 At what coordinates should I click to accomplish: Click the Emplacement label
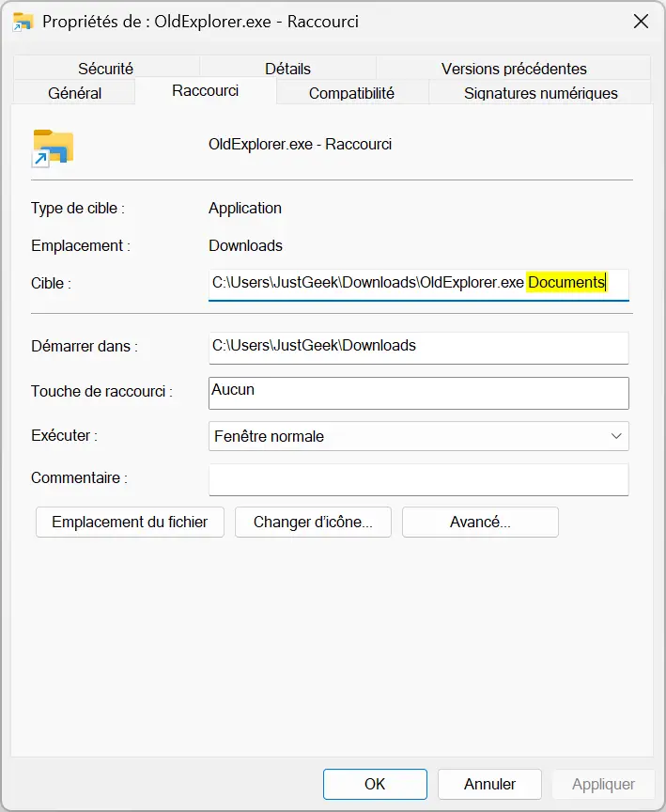tap(80, 245)
